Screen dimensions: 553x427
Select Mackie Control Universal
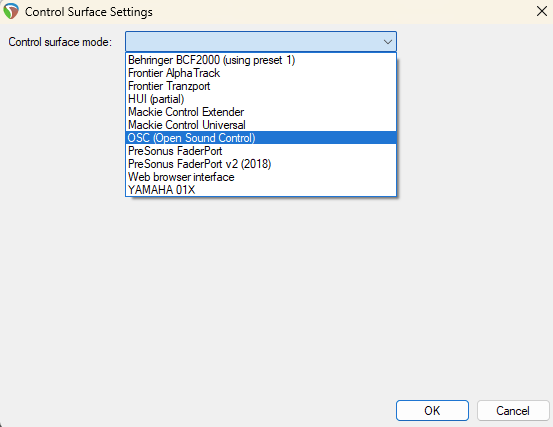pyautogui.click(x=261, y=125)
